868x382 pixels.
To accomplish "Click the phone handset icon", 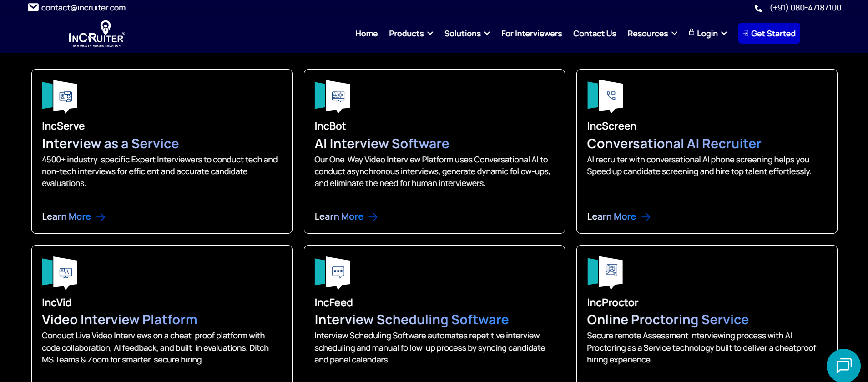I will [x=758, y=8].
